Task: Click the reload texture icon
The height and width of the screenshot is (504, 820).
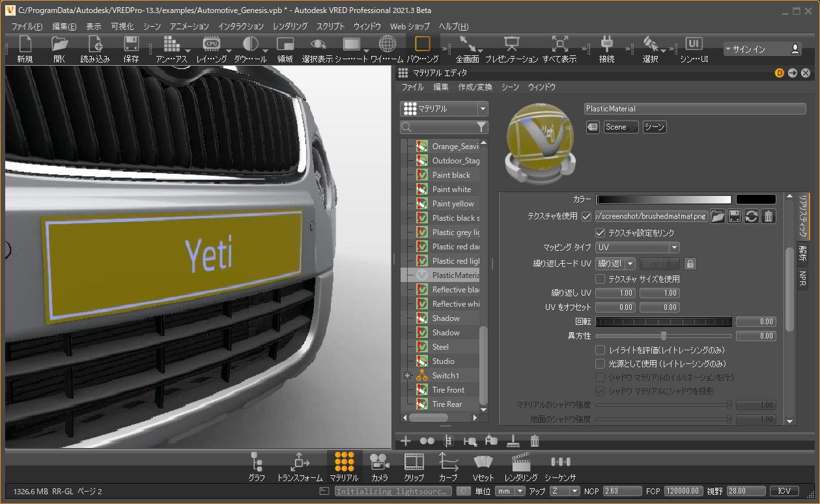Action: [x=752, y=216]
